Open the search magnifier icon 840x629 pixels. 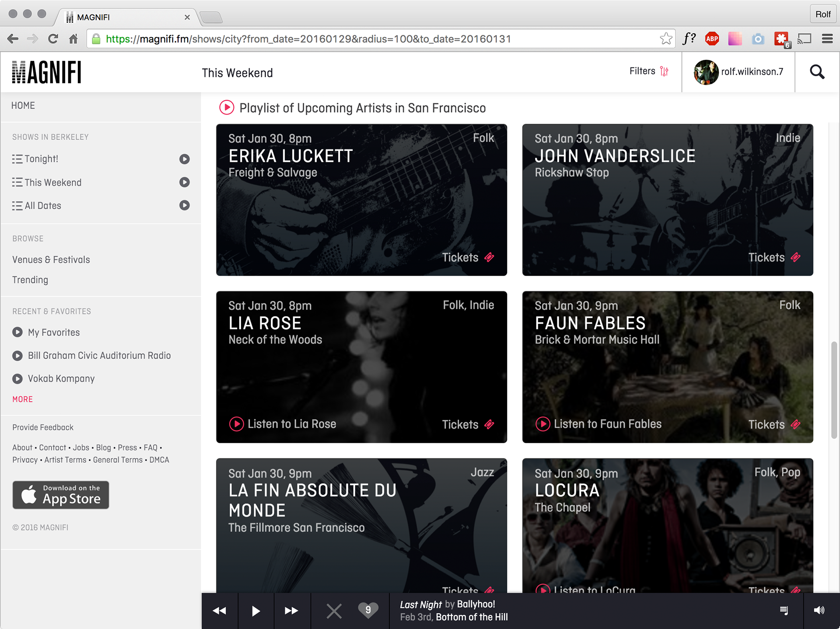[x=817, y=72]
